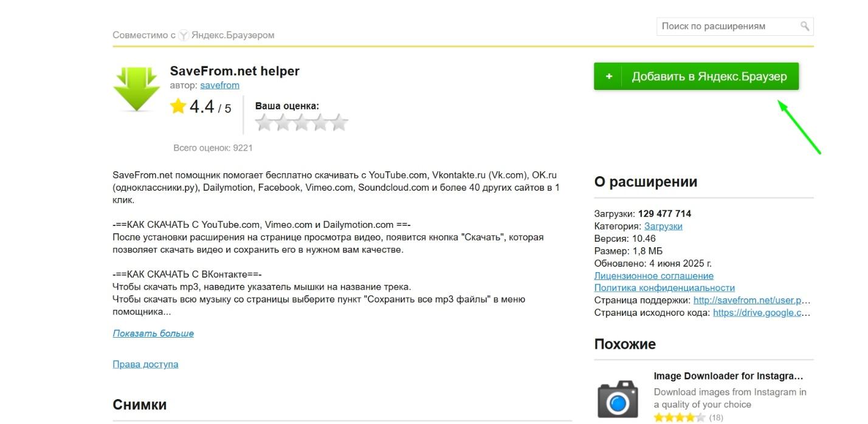This screenshot has width=868, height=424.
Task: Open Image Downloader for Instagram title
Action: coord(728,376)
